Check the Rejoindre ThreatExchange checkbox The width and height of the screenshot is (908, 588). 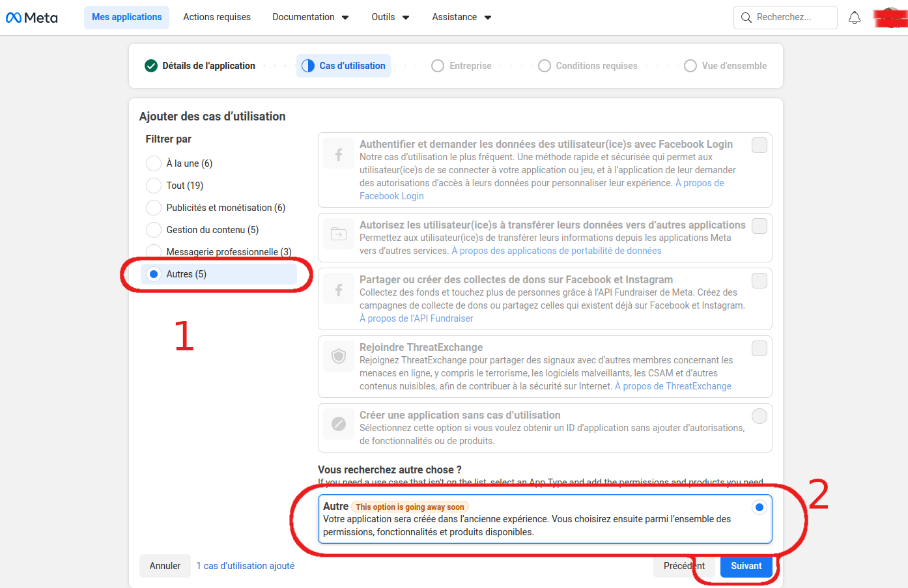coord(759,348)
